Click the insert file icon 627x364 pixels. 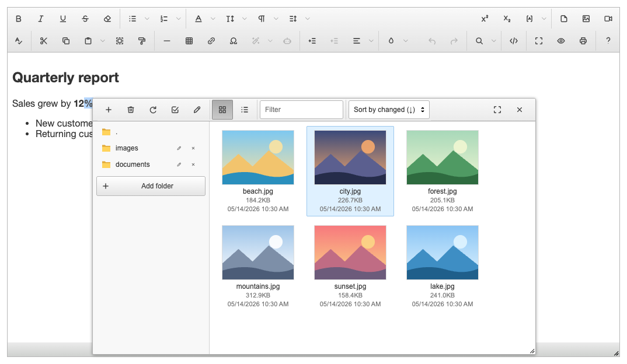(x=564, y=19)
